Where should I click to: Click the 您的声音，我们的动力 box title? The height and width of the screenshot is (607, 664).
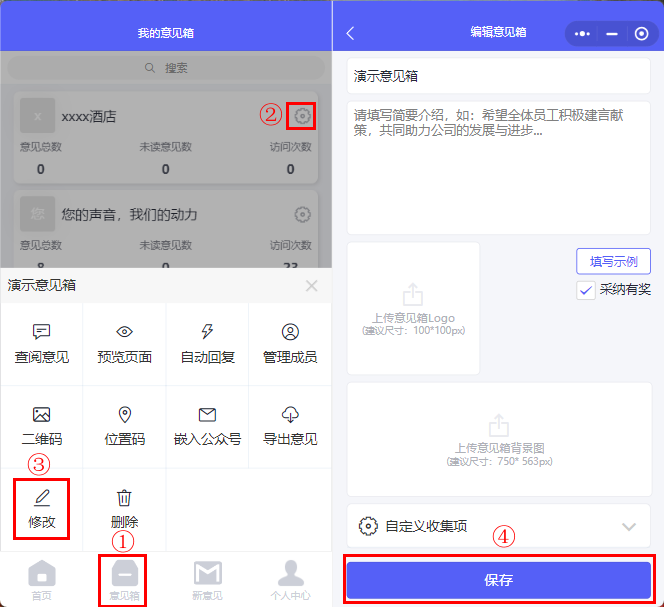pyautogui.click(x=130, y=215)
